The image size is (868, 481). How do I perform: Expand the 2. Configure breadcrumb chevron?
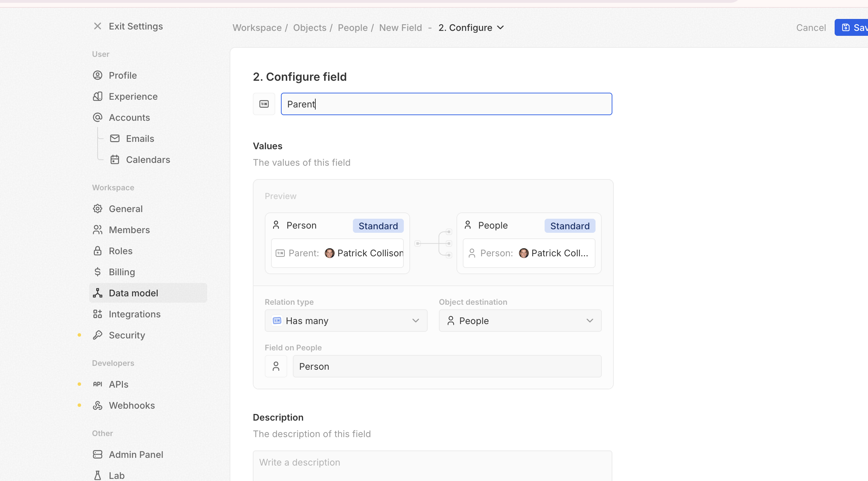click(x=501, y=28)
